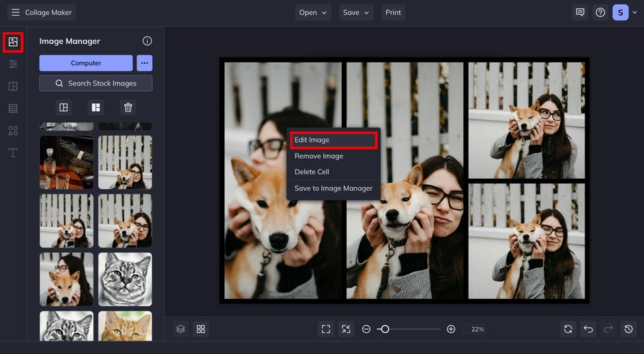
Task: Open the Graphics shapes sidebar tab
Action: [13, 130]
